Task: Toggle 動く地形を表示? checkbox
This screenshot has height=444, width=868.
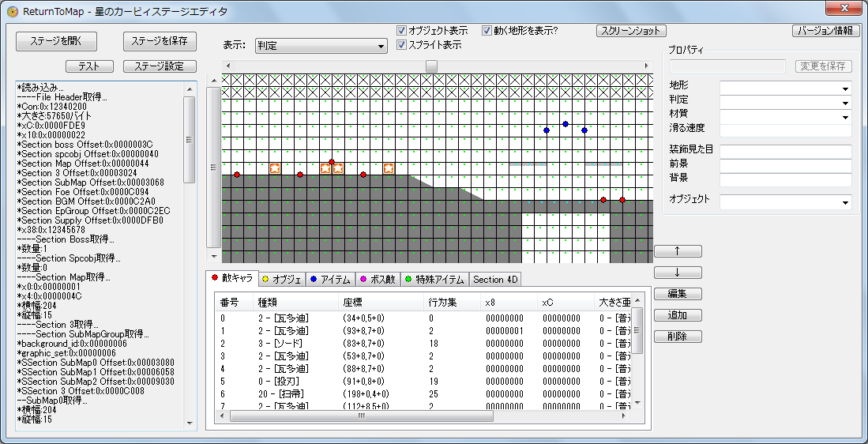Action: click(x=487, y=31)
